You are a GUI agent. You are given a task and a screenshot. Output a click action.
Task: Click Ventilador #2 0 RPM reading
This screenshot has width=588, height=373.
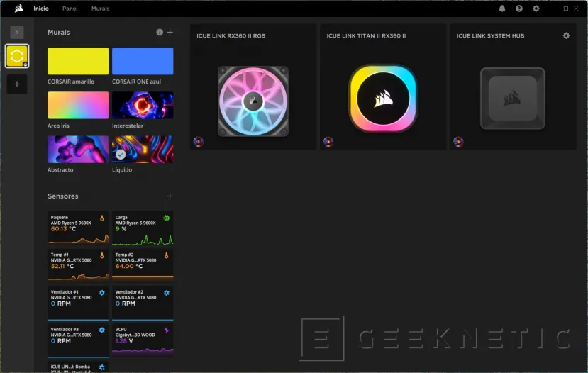(126, 304)
